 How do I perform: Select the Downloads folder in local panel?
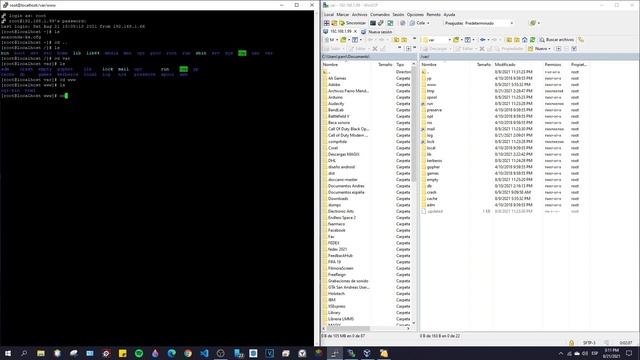click(338, 198)
